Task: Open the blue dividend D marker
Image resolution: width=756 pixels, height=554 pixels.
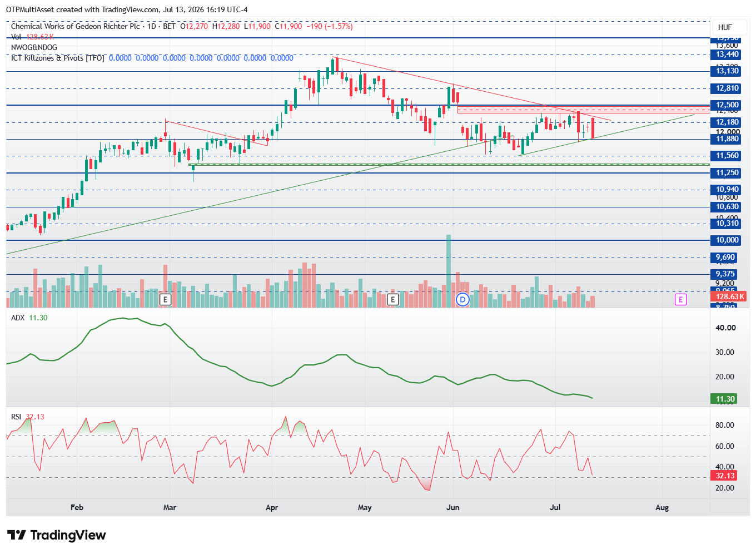Action: pos(462,300)
